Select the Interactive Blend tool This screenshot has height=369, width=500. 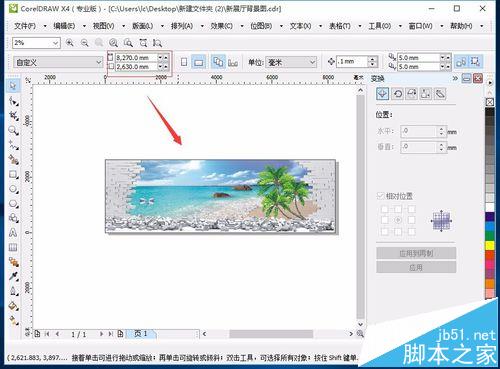[x=13, y=262]
